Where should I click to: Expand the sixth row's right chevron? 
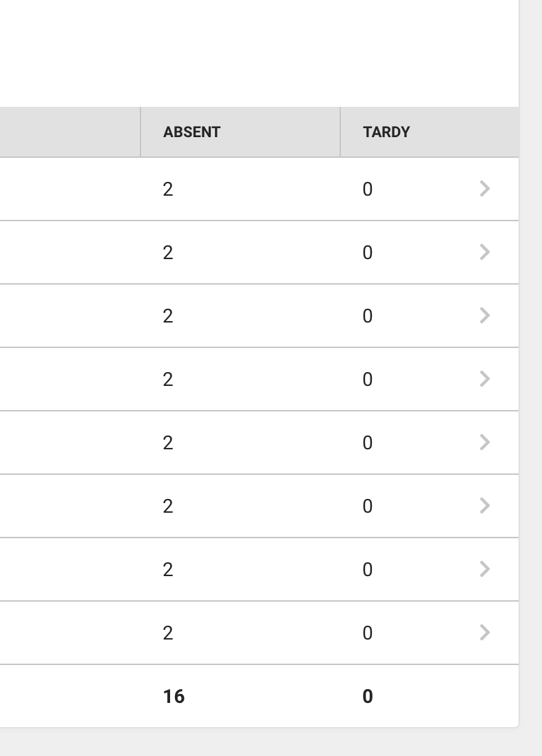pos(485,506)
